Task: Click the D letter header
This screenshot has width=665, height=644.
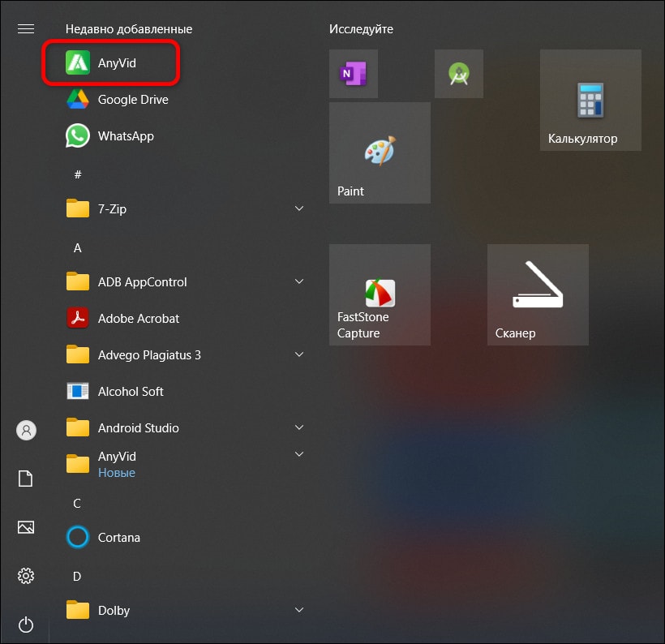Action: pyautogui.click(x=77, y=576)
